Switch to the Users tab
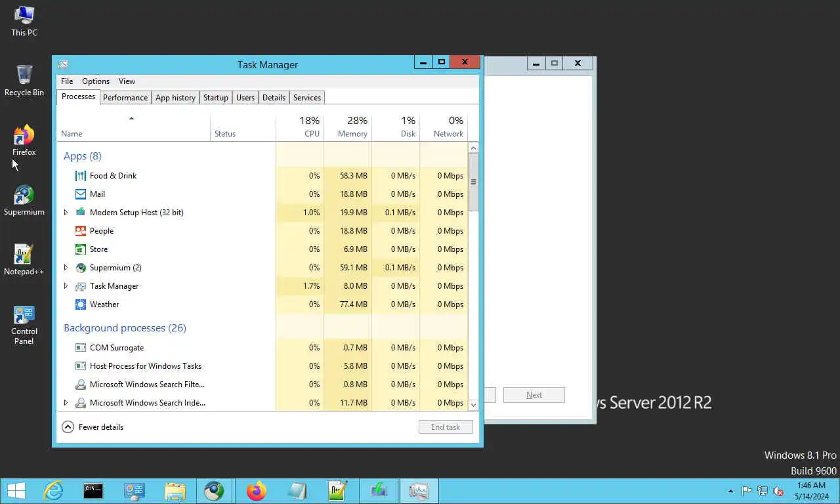Viewport: 840px width, 504px height. tap(245, 98)
